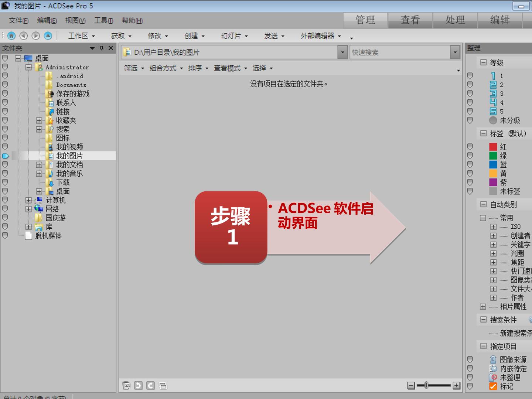Click the 筛选 filter button
532x399 pixels.
pyautogui.click(x=134, y=68)
